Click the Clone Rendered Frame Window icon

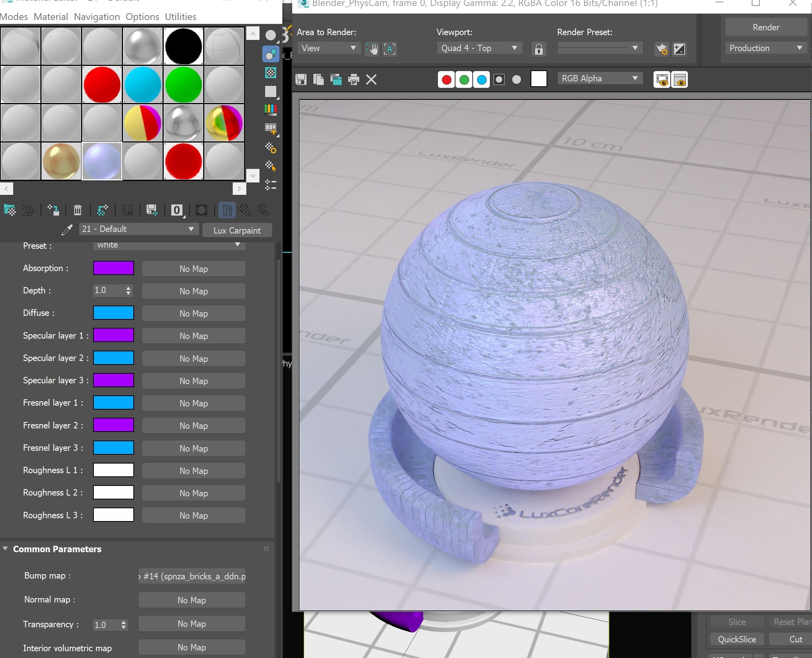(x=336, y=79)
